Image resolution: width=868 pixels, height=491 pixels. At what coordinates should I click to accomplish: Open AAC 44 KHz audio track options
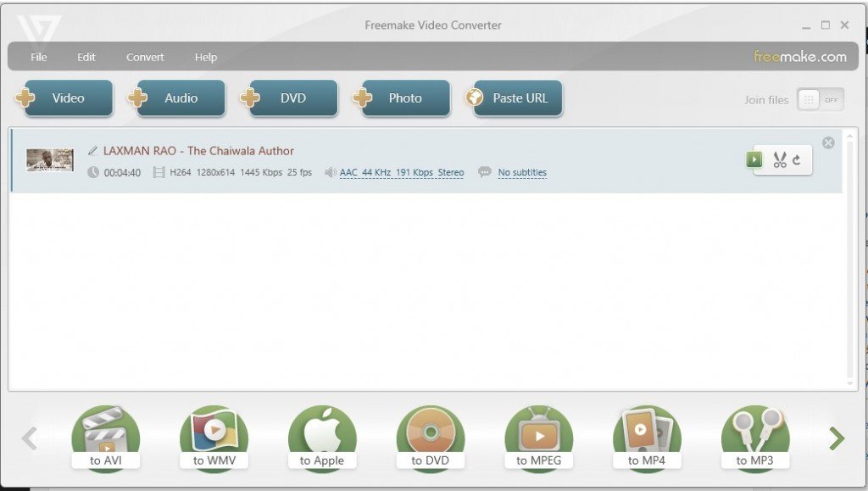click(402, 173)
